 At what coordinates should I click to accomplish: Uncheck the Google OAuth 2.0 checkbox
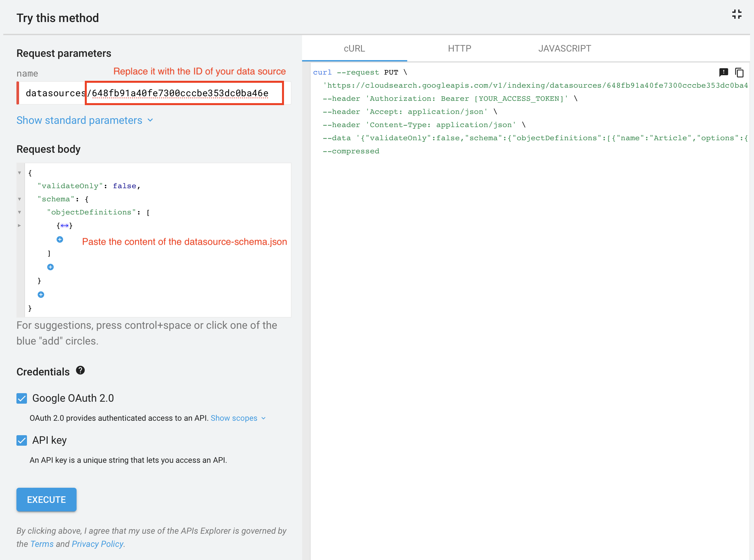point(21,398)
